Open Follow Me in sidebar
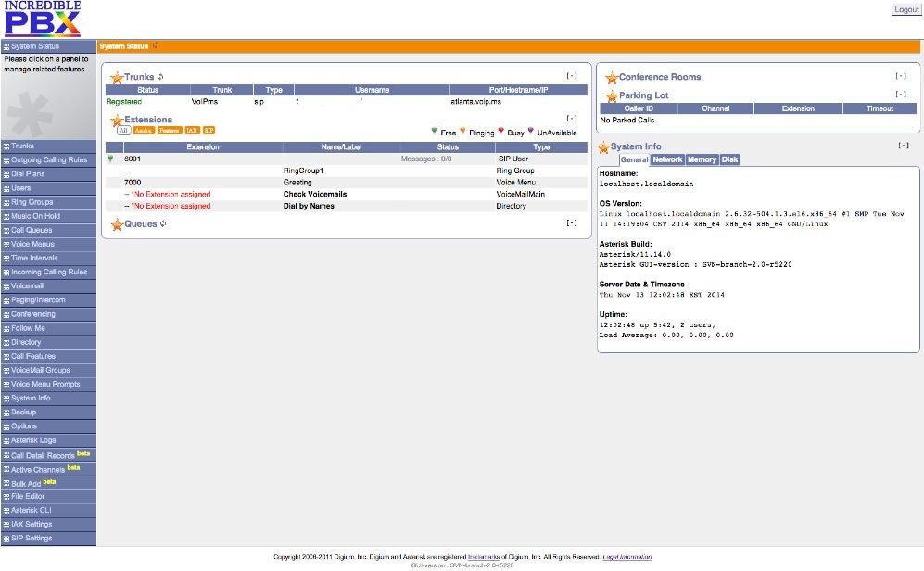The image size is (924, 571). (x=48, y=328)
